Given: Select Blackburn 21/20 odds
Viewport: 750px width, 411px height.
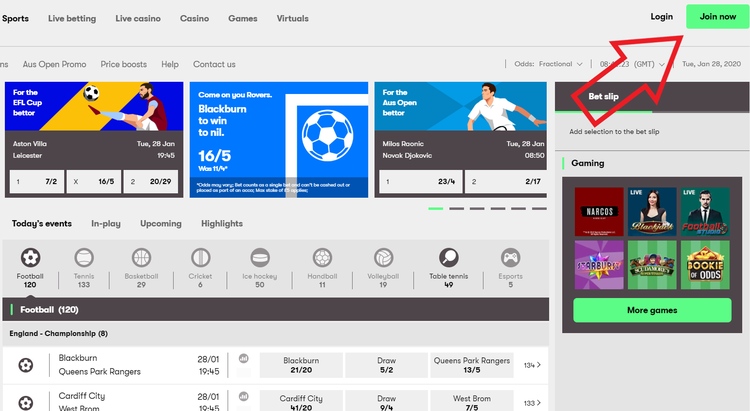Looking at the screenshot, I should click(301, 365).
